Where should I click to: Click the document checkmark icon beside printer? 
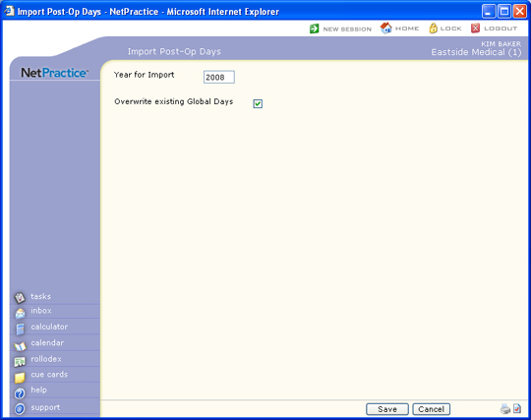[x=517, y=408]
